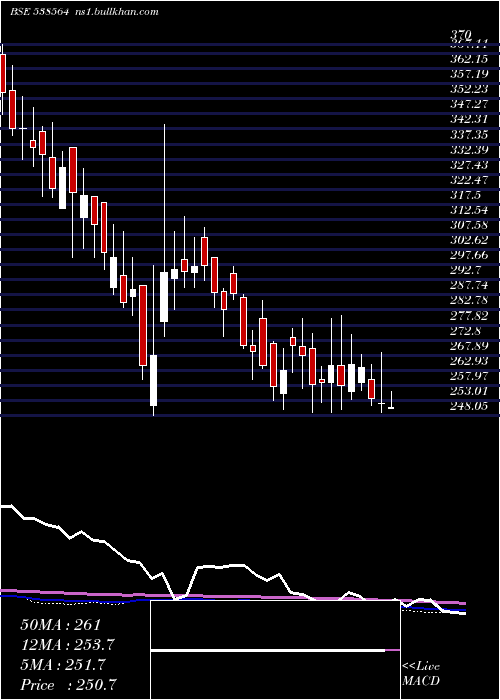Click the '342.31' price axis label
500x700 pixels.
pyautogui.click(x=469, y=119)
